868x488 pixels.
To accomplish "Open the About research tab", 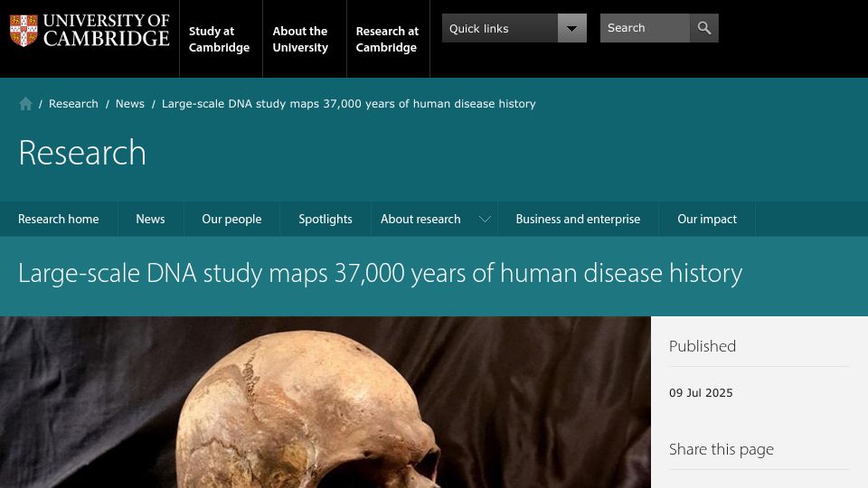I will click(420, 219).
